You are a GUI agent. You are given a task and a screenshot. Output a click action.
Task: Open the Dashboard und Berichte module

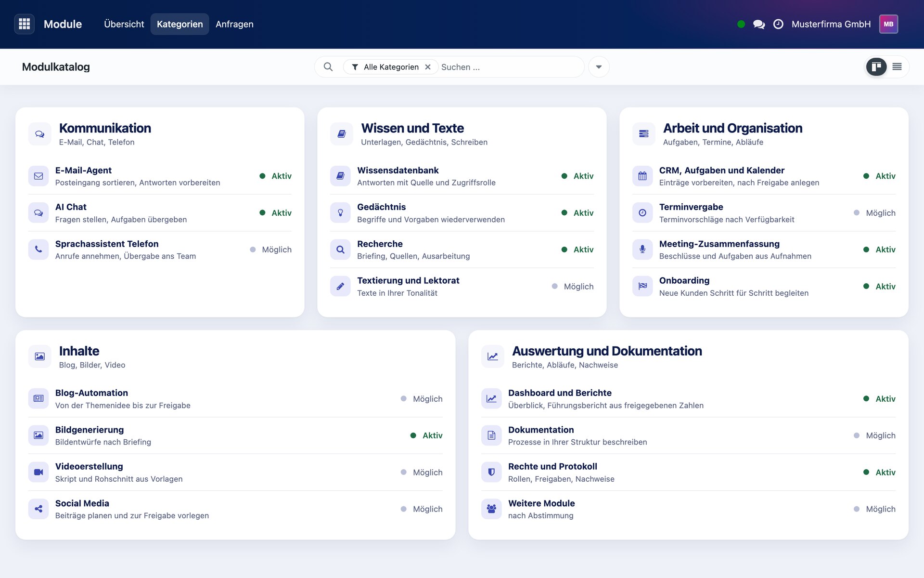click(x=688, y=399)
